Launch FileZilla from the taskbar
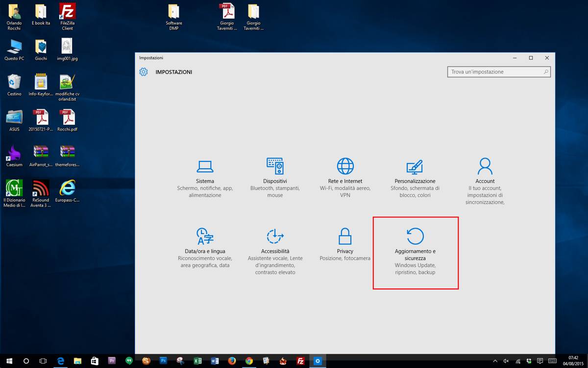The image size is (588, 368). tap(301, 361)
